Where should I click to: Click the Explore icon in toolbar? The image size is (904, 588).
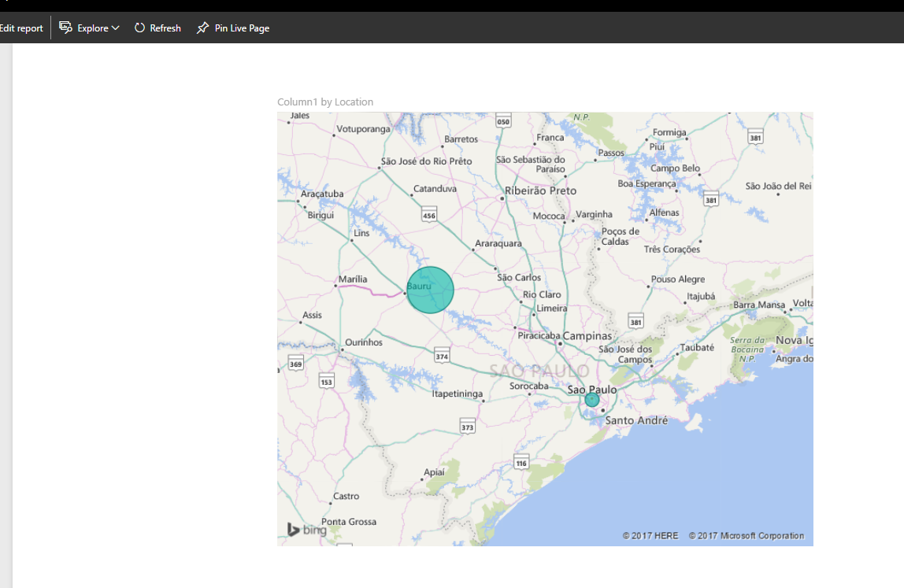tap(65, 28)
